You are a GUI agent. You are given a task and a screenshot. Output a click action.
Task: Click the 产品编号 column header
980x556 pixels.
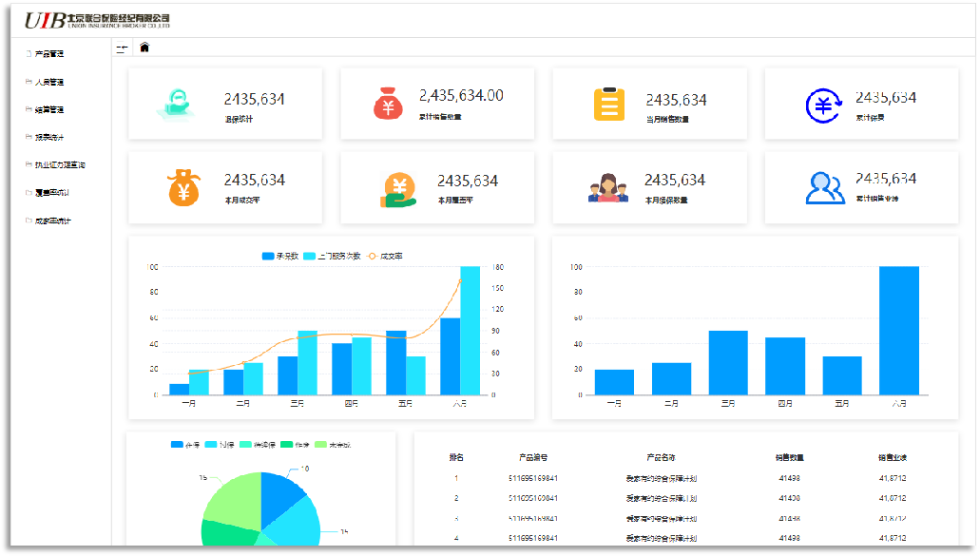(x=533, y=458)
